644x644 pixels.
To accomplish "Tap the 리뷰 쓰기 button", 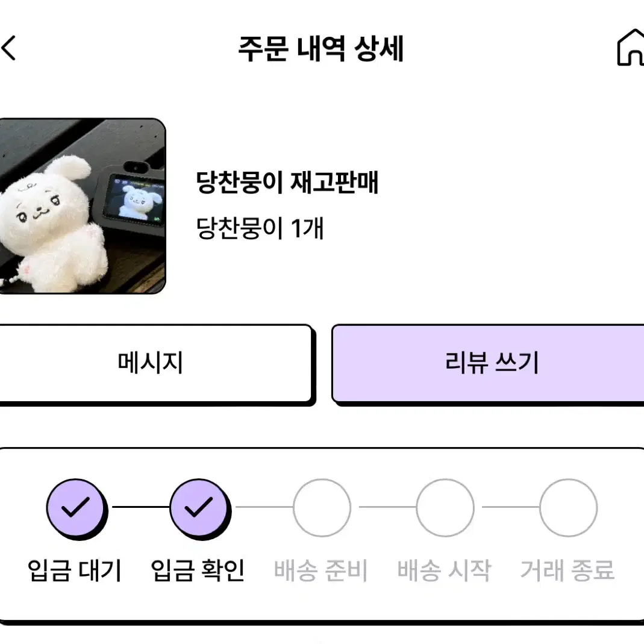I will [x=488, y=363].
